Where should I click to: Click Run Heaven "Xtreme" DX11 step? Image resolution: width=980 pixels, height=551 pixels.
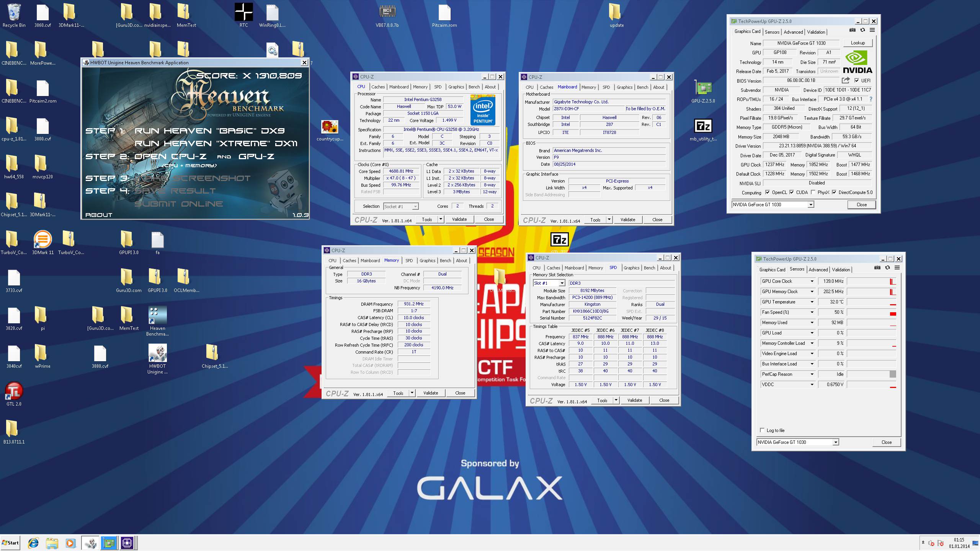point(216,143)
